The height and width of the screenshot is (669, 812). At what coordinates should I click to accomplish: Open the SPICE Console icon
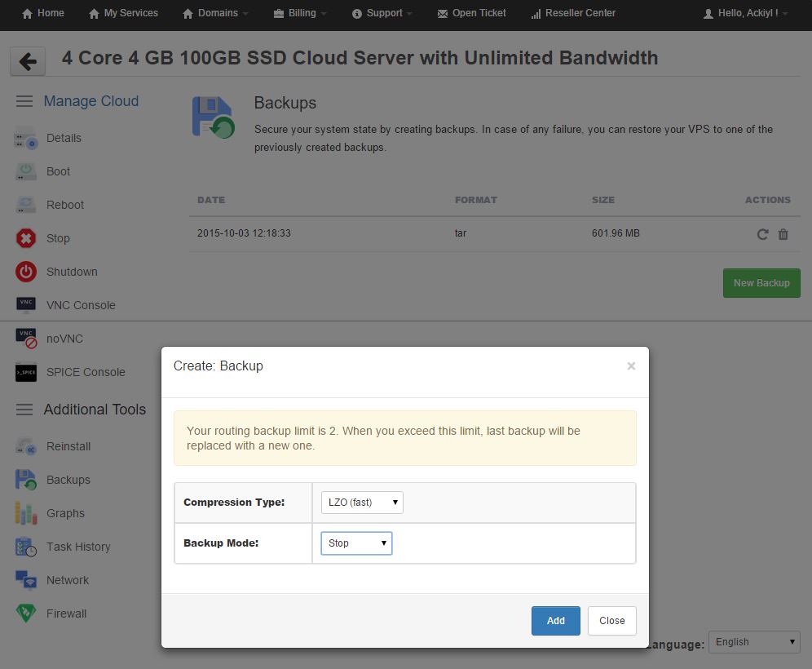(26, 372)
